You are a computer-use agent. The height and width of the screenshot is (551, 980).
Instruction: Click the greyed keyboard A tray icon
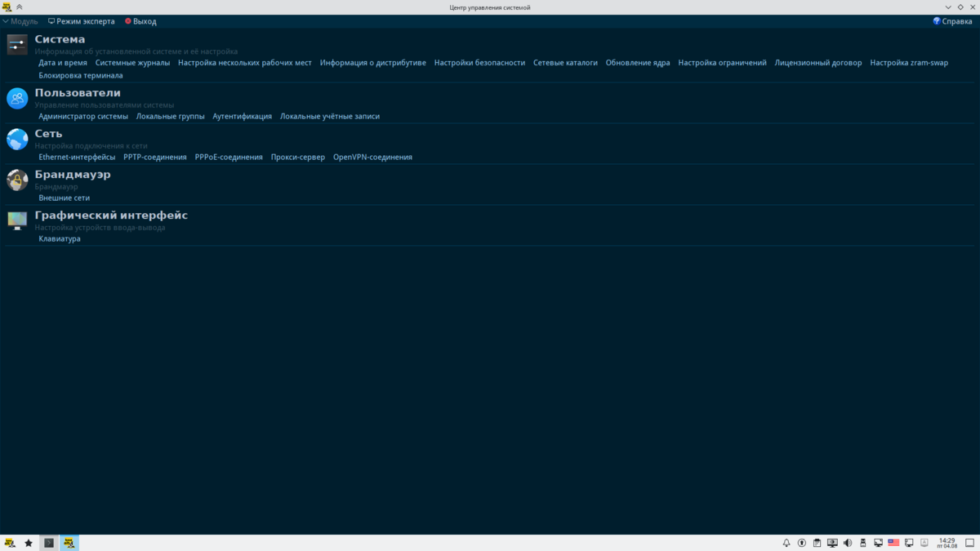[x=924, y=542]
